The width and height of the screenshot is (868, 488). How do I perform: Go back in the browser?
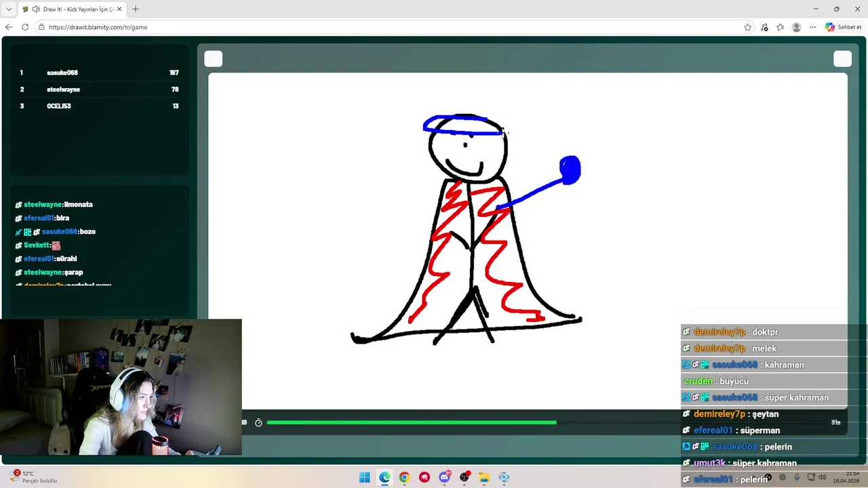pyautogui.click(x=9, y=27)
